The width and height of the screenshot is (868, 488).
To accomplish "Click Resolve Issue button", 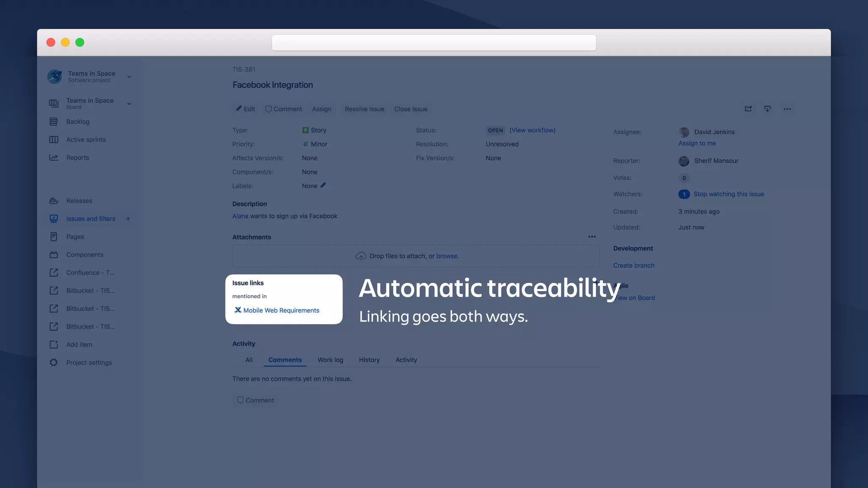I will pyautogui.click(x=364, y=109).
